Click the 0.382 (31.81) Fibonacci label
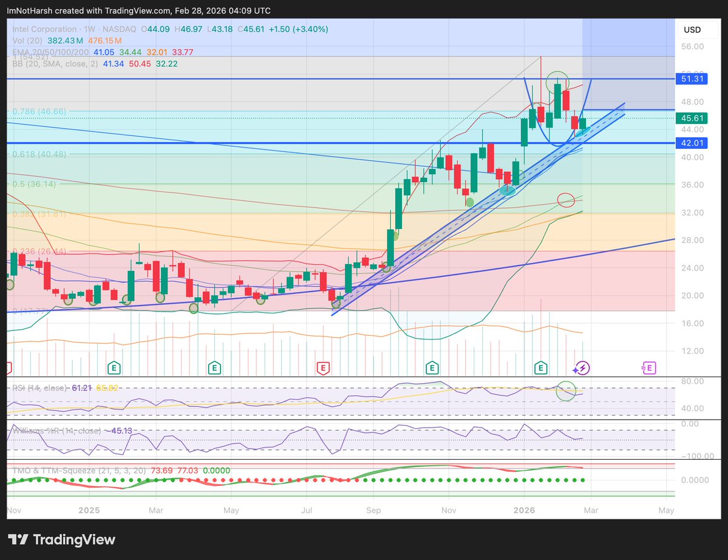The width and height of the screenshot is (728, 560). (39, 214)
